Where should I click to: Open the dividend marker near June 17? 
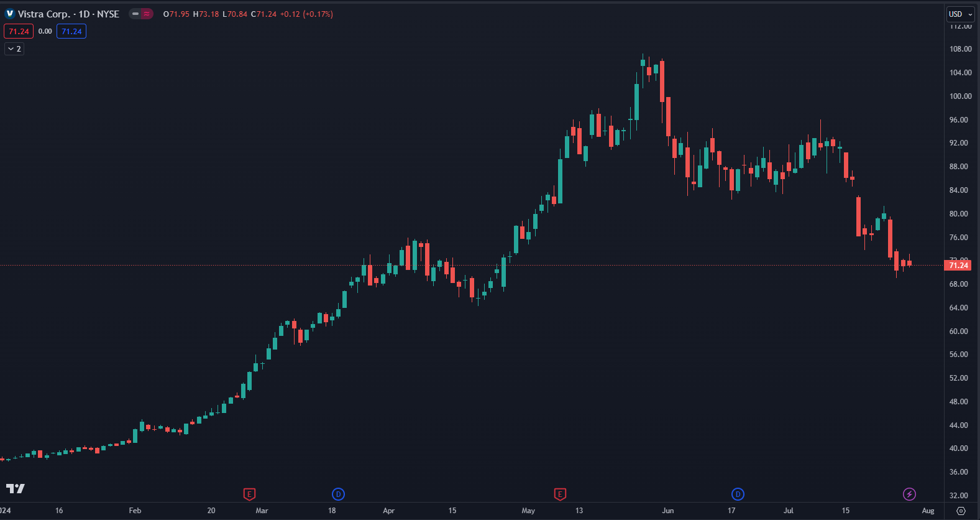738,494
